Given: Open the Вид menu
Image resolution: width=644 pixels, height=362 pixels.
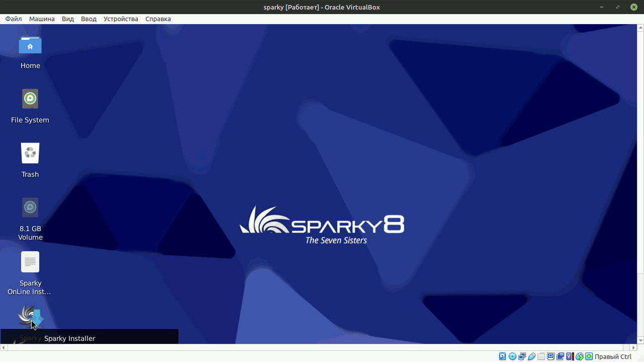Looking at the screenshot, I should (x=68, y=19).
